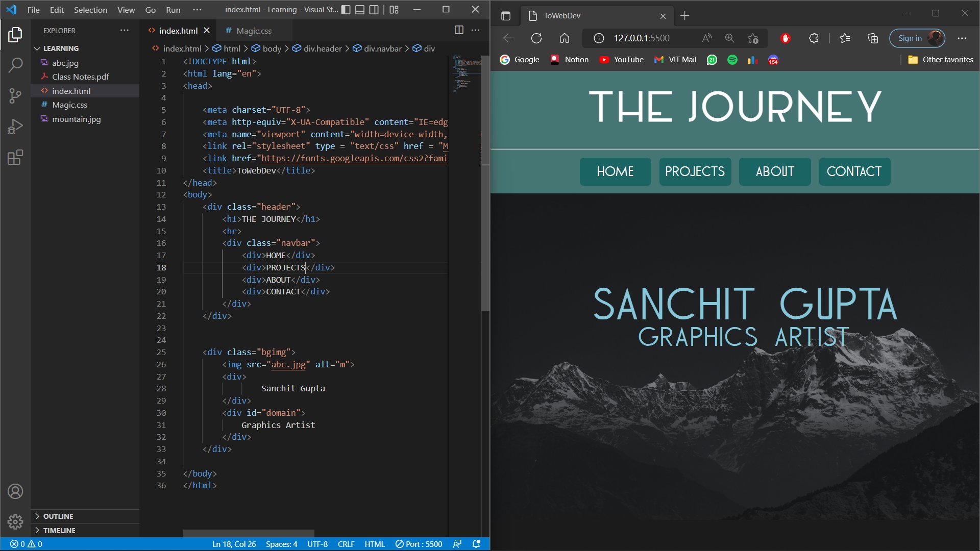Screen dimensions: 980x551
Task: Click Port : 5500 in status bar
Action: [419, 544]
